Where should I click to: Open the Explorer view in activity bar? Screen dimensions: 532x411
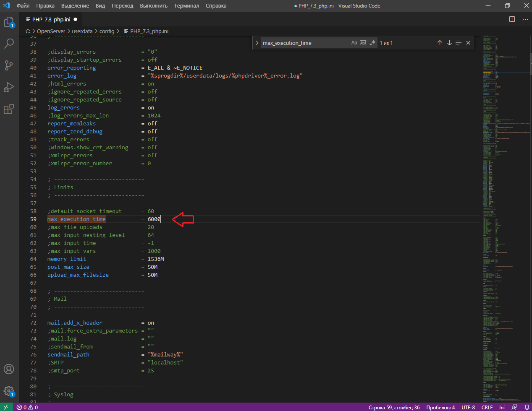[x=9, y=22]
